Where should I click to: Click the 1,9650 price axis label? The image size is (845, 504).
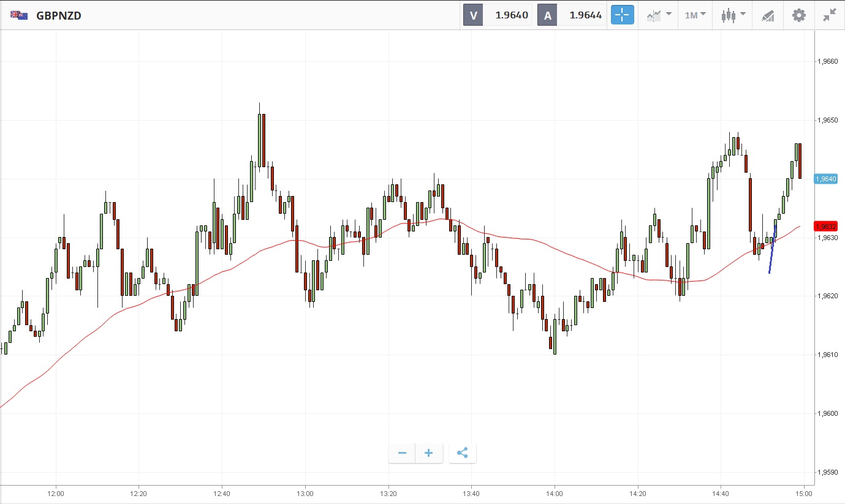tap(827, 120)
